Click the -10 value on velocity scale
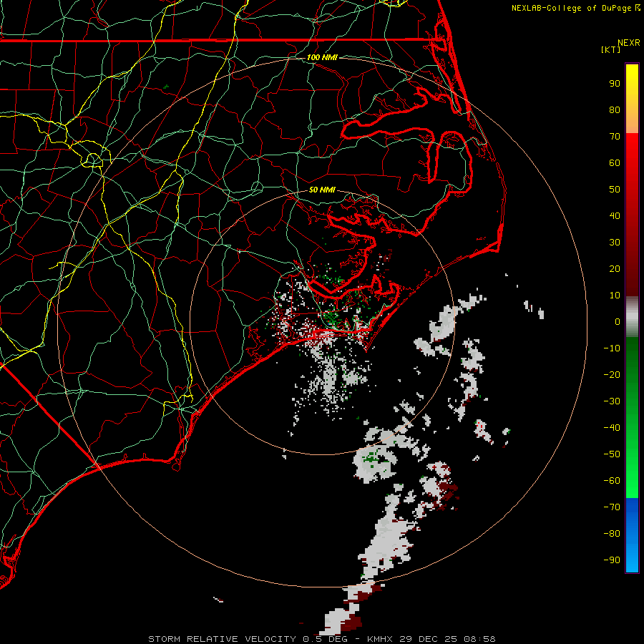 point(612,348)
